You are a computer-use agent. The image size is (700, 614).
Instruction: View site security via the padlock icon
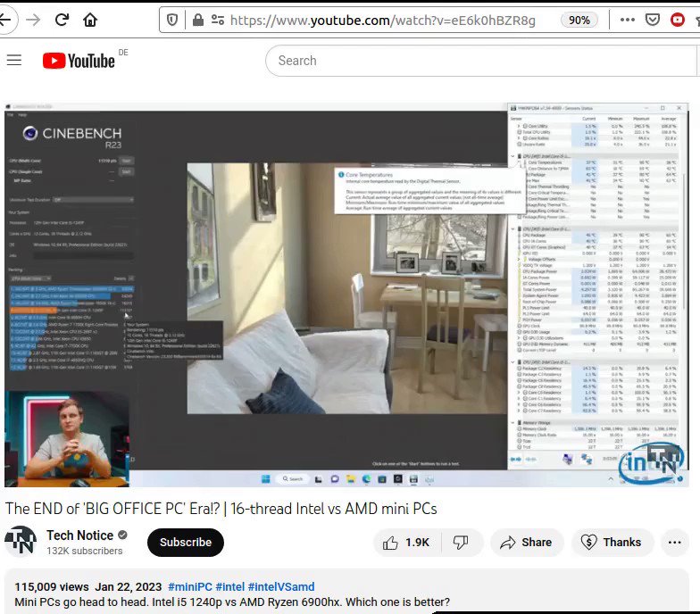click(198, 20)
